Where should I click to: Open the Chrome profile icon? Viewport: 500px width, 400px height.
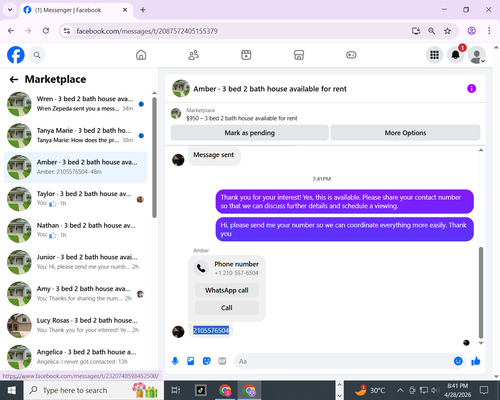click(x=471, y=31)
